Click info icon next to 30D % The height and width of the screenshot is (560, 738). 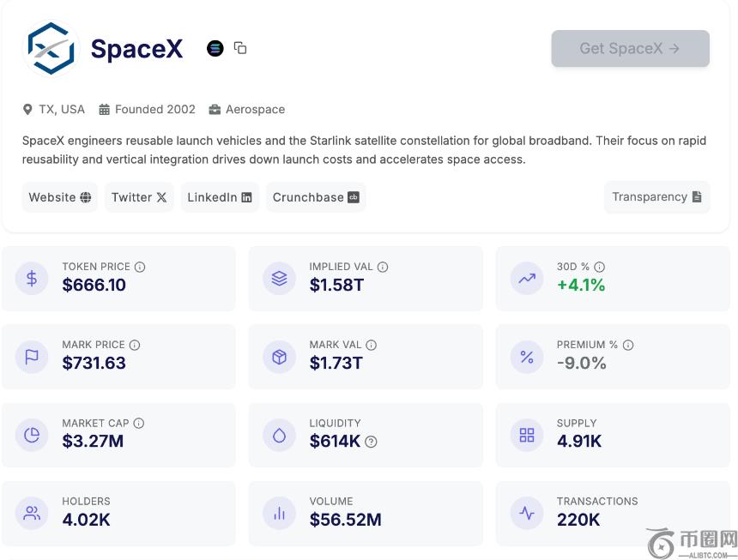[x=600, y=267]
